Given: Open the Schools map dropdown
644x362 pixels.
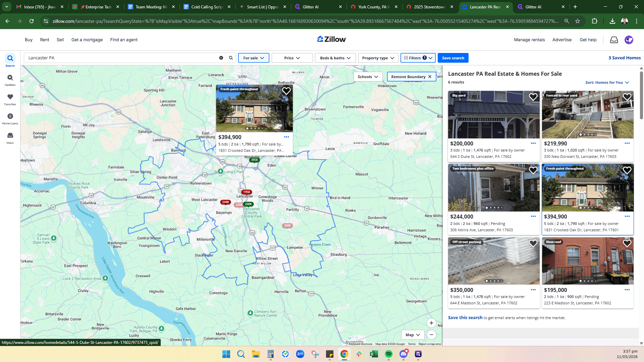Looking at the screenshot, I should pyautogui.click(x=368, y=77).
